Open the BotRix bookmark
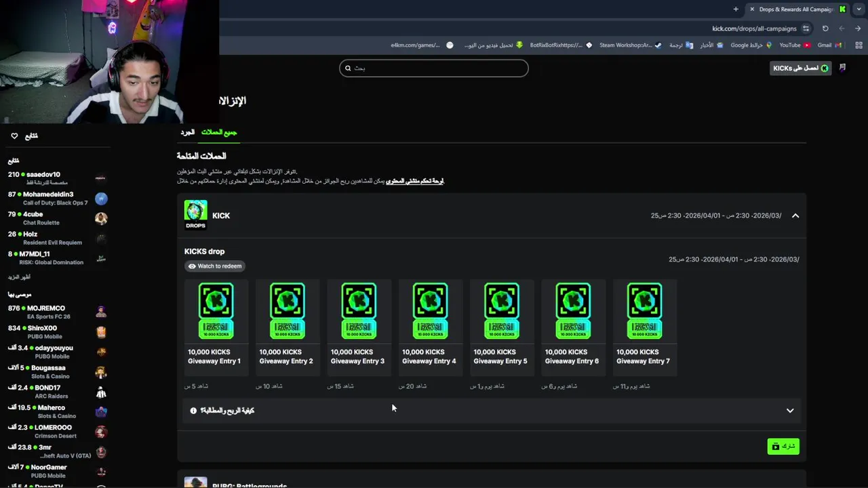This screenshot has width=868, height=488. click(561, 45)
